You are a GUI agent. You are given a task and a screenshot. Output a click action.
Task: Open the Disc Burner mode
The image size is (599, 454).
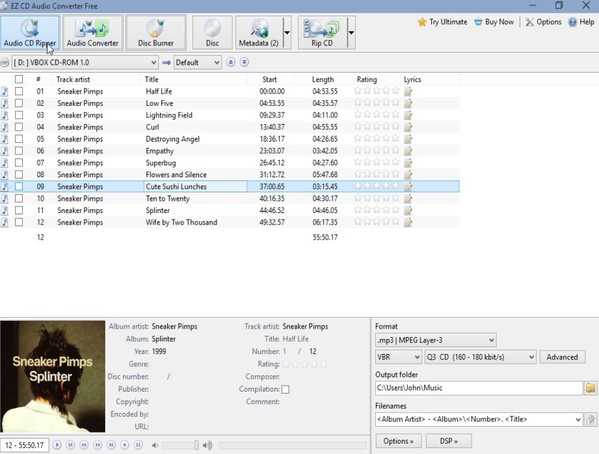(x=156, y=33)
